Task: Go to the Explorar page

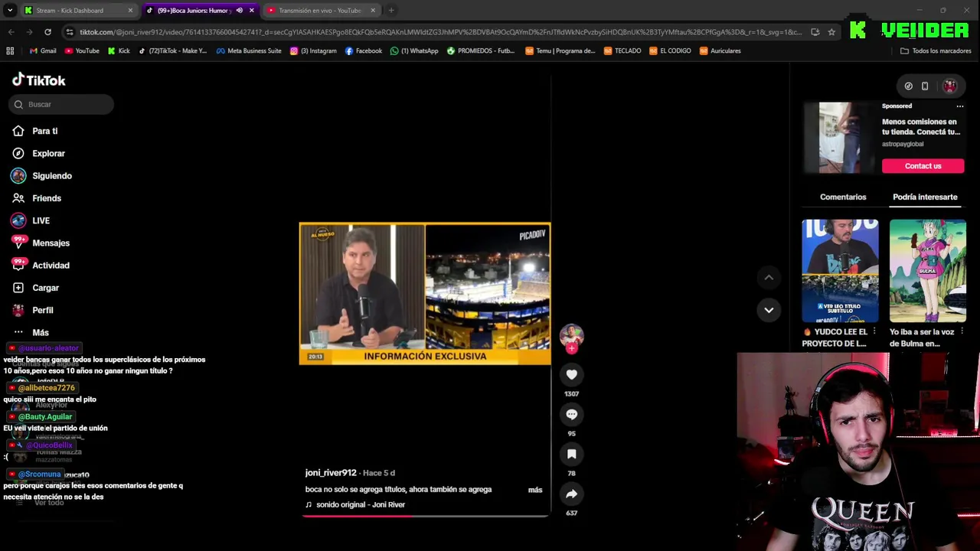Action: (x=38, y=153)
